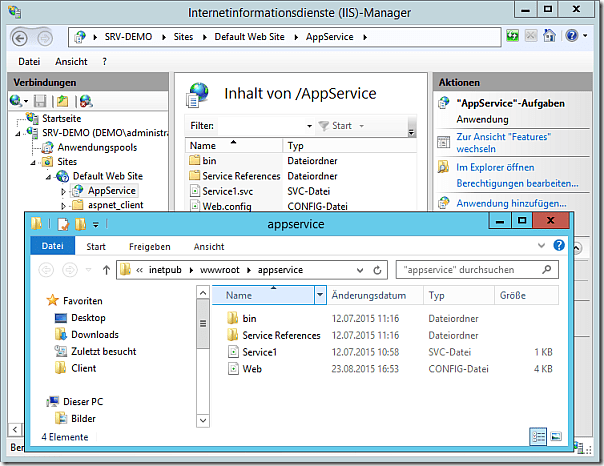Screen dimensions: 604x466
Task: Collapse the Default Web Site node
Action: (48, 177)
